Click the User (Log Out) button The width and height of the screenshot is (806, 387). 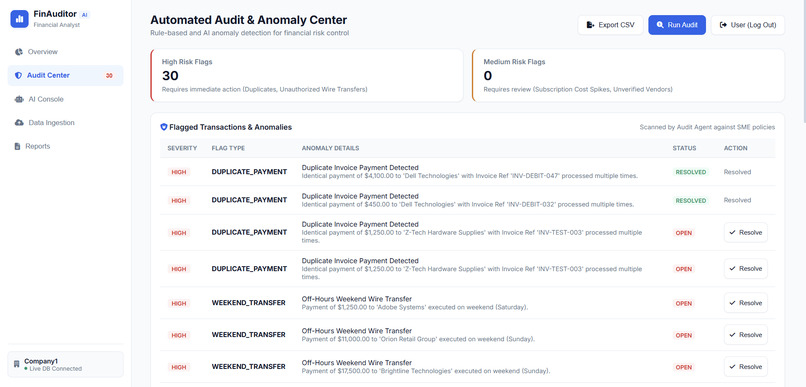tap(748, 25)
